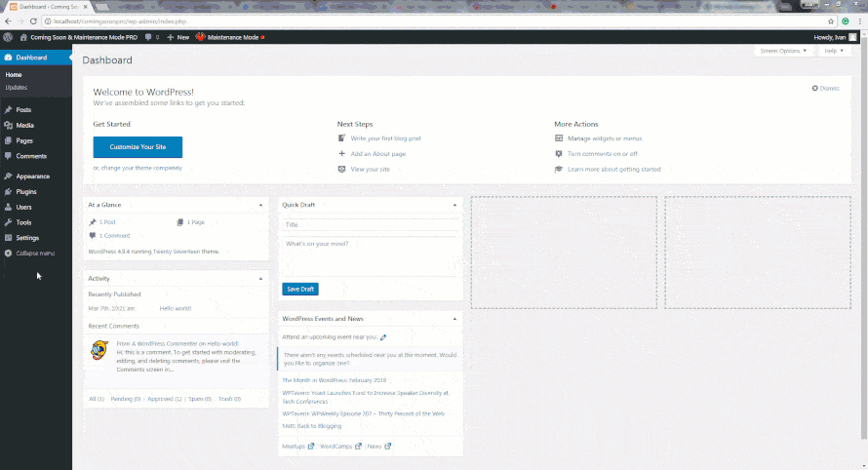
Task: Open the 1 Post link
Action: coord(102,222)
